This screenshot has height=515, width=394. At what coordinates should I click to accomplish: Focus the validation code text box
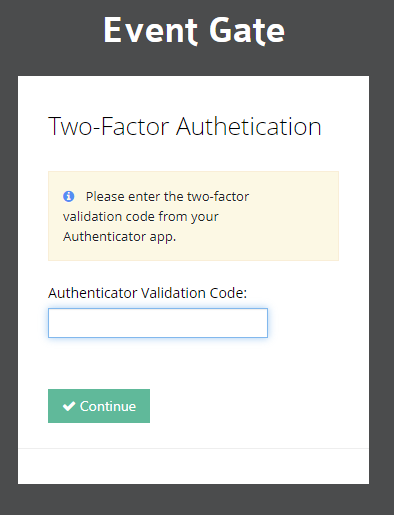(158, 323)
